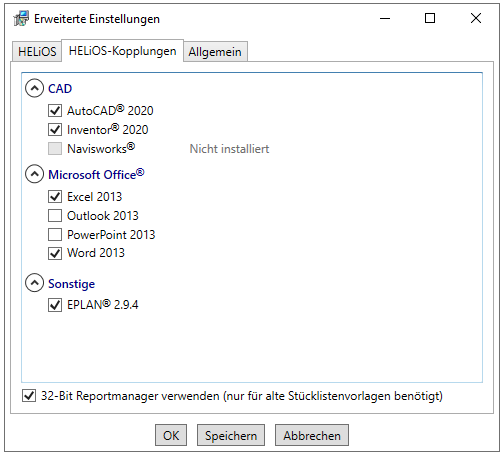Click the Erweiterte Einstellungen title bar icon
Screen dimensions: 504x455
tap(21, 18)
